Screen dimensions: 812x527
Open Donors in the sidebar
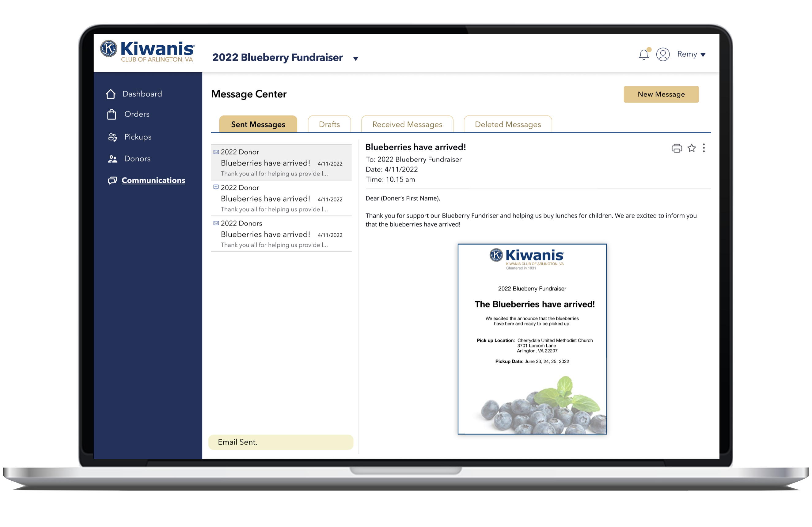pos(137,159)
